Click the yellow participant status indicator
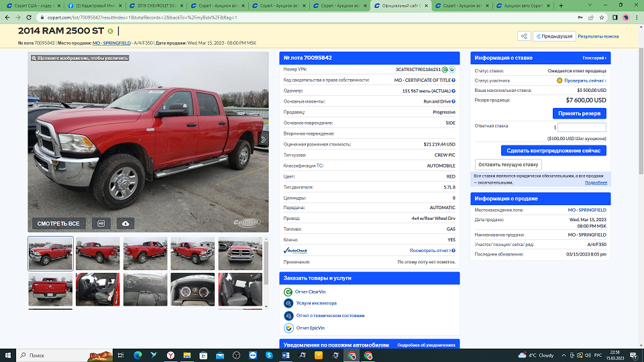This screenshot has height=362, width=644. coord(559,80)
